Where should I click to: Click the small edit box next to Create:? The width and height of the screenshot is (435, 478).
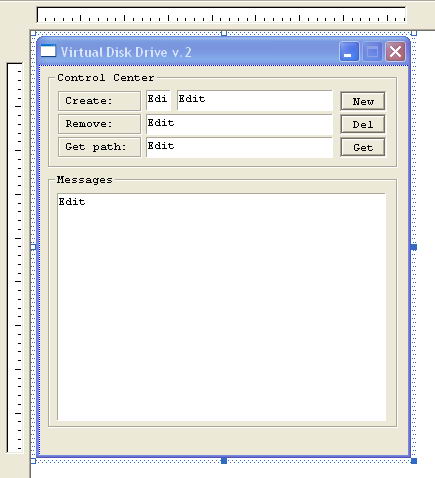coord(159,100)
